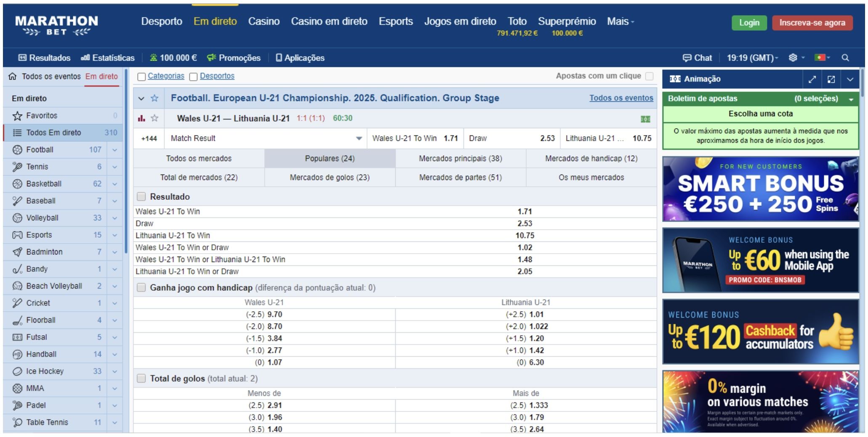
Task: Select Mercados principais (38) tab
Action: 461,159
